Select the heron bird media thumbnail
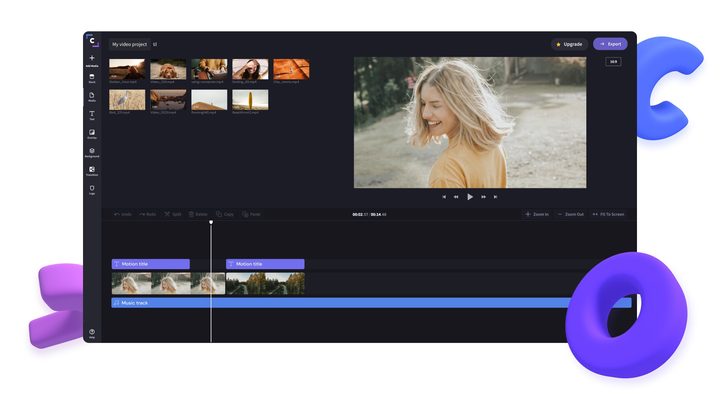Screen dimensions: 720x396 (x=127, y=100)
